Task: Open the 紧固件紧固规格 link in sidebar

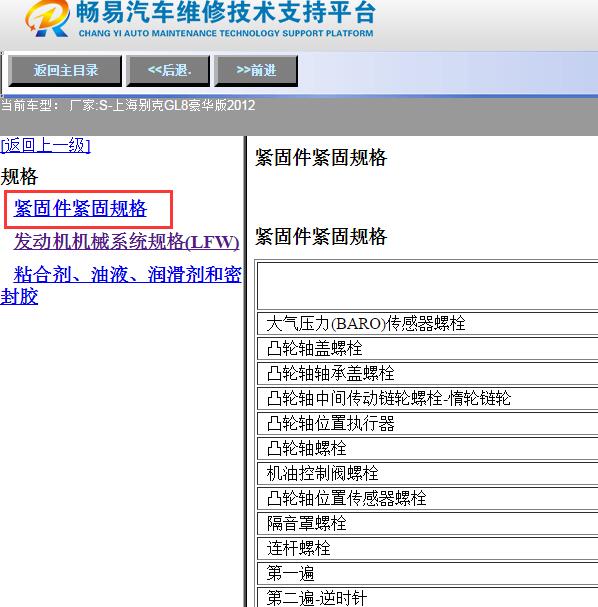Action: (81, 208)
